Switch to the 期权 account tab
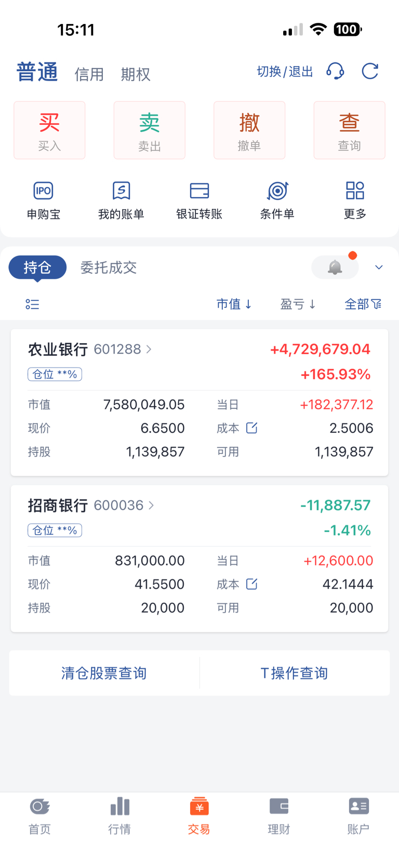The height and width of the screenshot is (868, 399). 136,74
